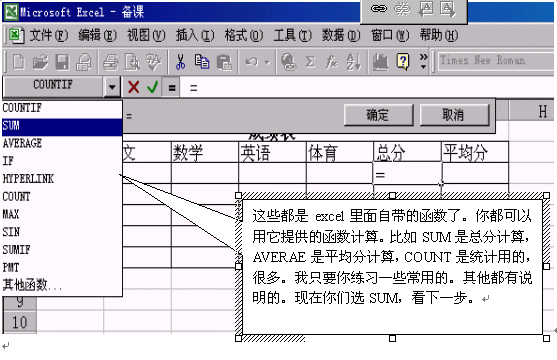The image size is (557, 360).
Task: Expand the COUNTIF function name dropdown
Action: 112,87
